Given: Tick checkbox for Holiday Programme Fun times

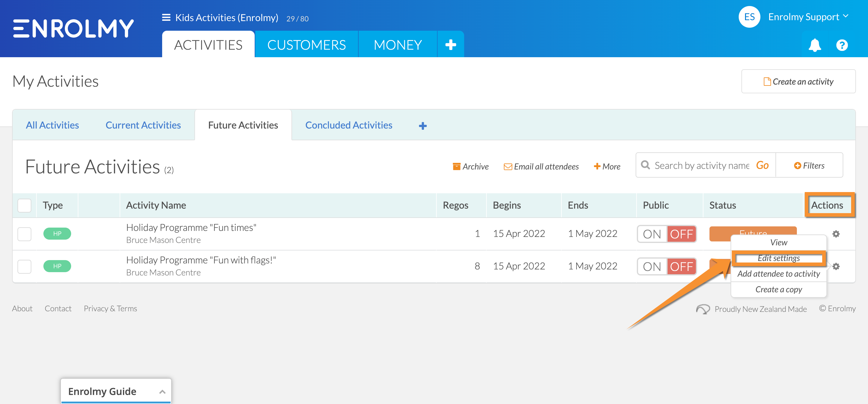Looking at the screenshot, I should pos(24,234).
